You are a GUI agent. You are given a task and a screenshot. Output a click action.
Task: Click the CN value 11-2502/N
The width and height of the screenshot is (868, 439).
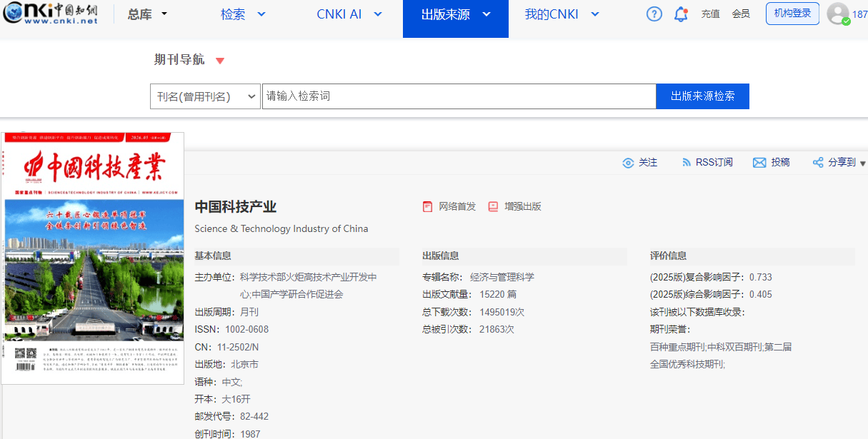click(238, 347)
